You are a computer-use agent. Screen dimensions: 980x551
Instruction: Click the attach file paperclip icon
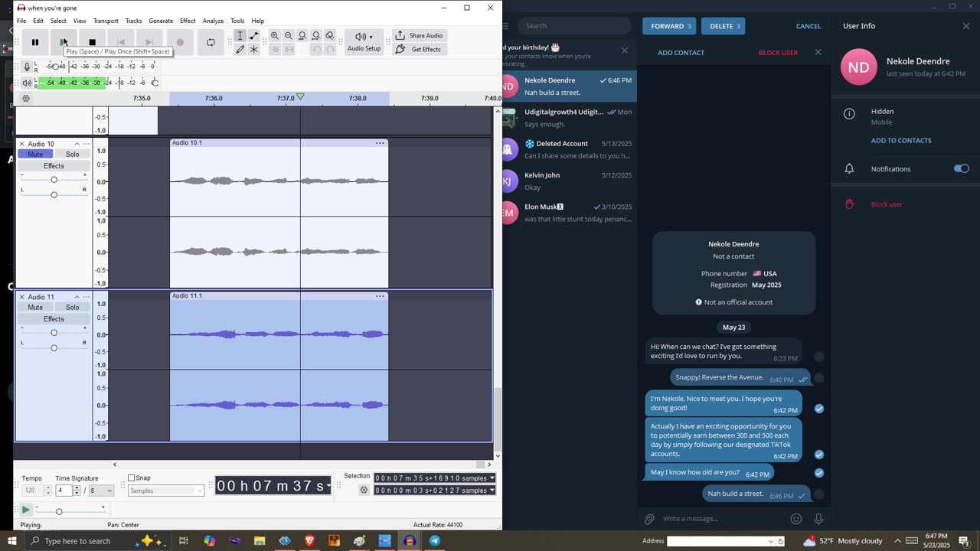click(x=649, y=519)
